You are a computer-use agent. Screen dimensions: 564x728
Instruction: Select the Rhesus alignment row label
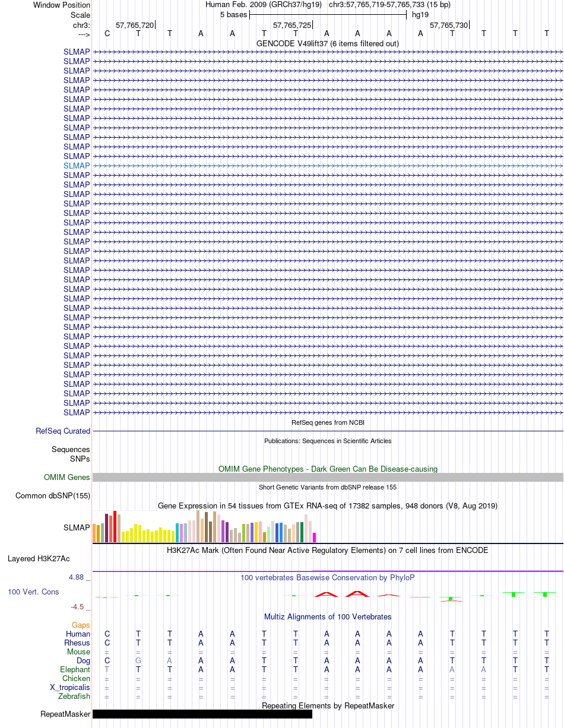(x=77, y=643)
